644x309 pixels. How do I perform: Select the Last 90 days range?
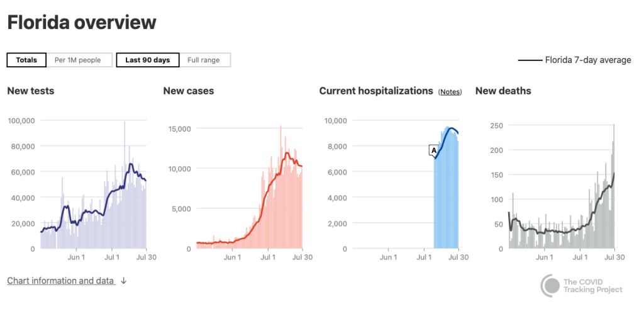click(x=148, y=60)
